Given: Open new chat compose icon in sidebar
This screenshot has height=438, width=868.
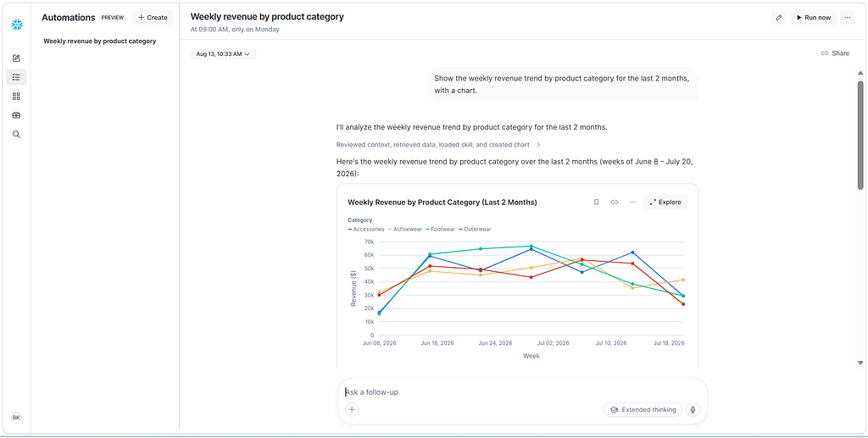Looking at the screenshot, I should coord(17,58).
